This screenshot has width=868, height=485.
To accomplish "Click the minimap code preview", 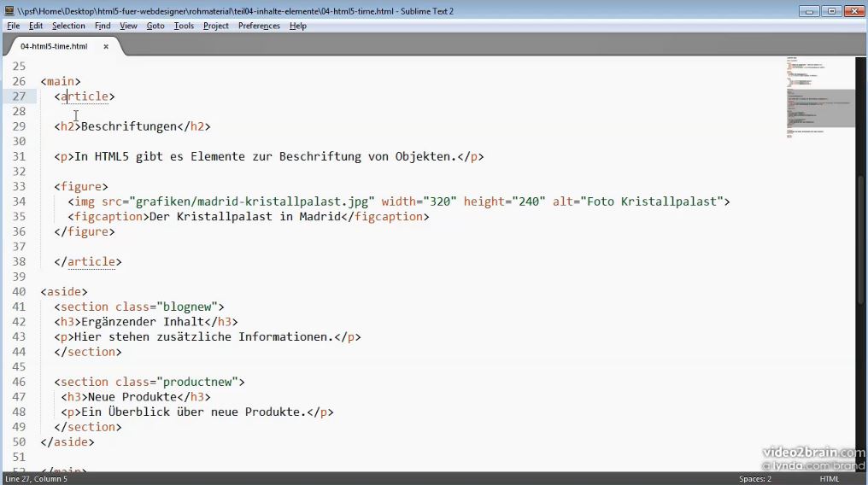I will click(x=820, y=96).
